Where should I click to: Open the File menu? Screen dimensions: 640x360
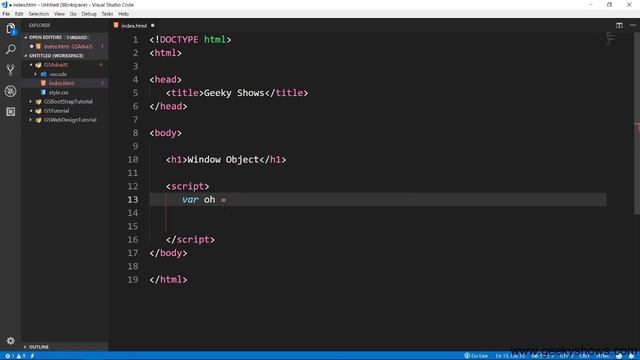(6, 14)
